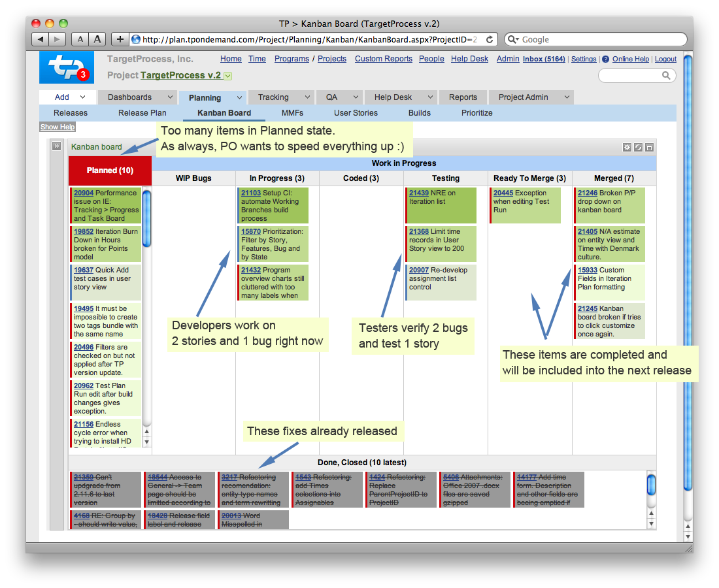Screen dimensions: 719x588
Task: Click the up arrow of the Planned column scrollbar
Action: point(146,432)
